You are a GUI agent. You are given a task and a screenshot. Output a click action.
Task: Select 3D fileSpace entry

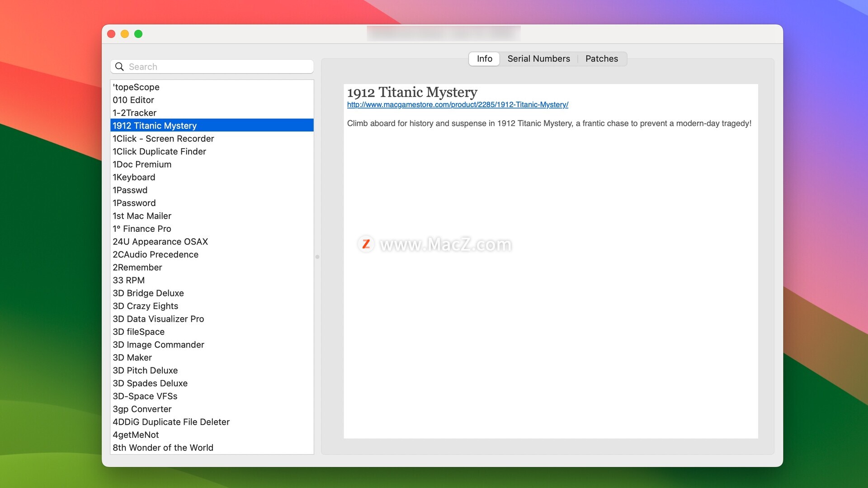click(212, 332)
